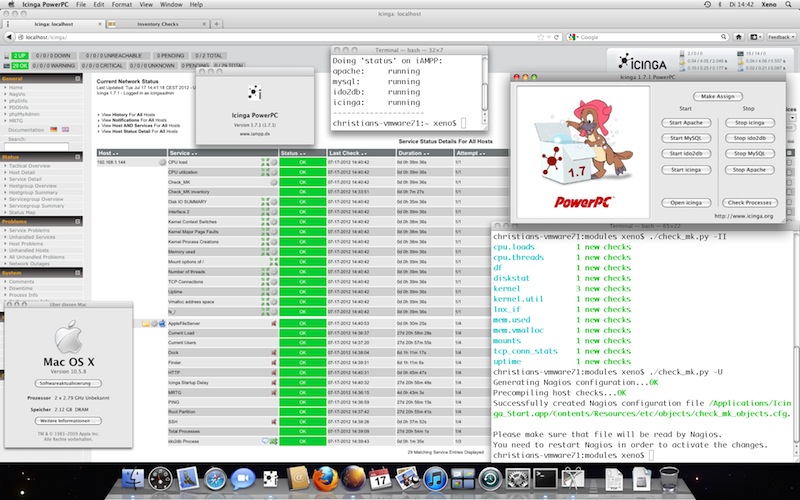
Task: Bookmark page with the star icon
Action: (x=540, y=37)
